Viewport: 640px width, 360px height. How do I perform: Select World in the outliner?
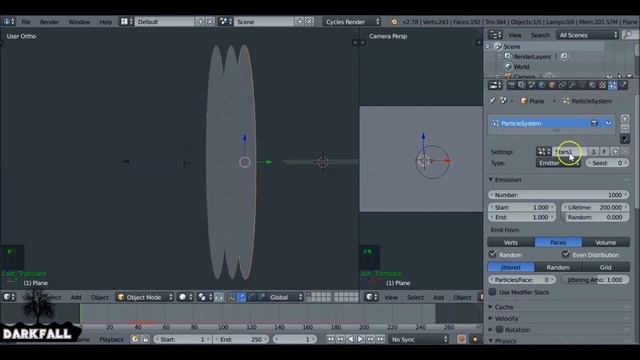pos(521,67)
